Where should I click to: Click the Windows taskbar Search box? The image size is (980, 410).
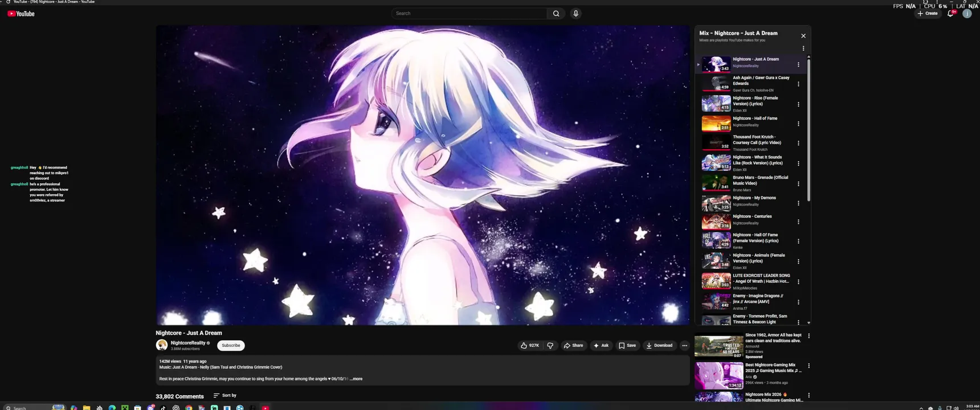click(34, 408)
